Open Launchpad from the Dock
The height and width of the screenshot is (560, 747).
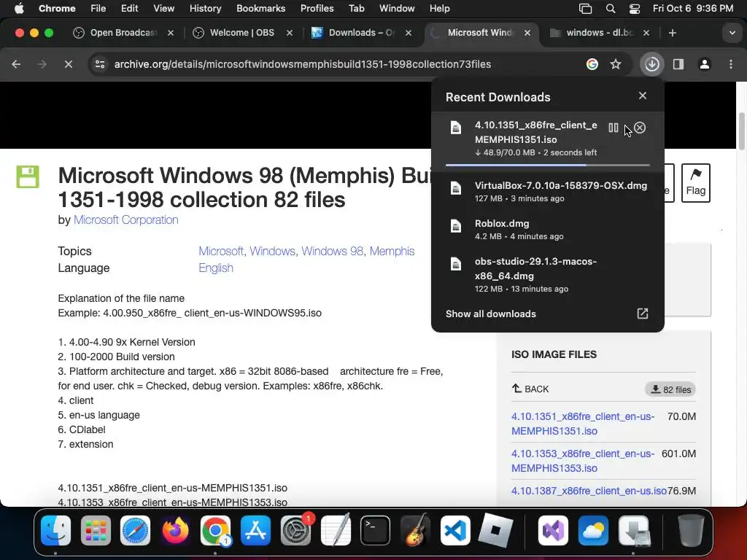[96, 530]
